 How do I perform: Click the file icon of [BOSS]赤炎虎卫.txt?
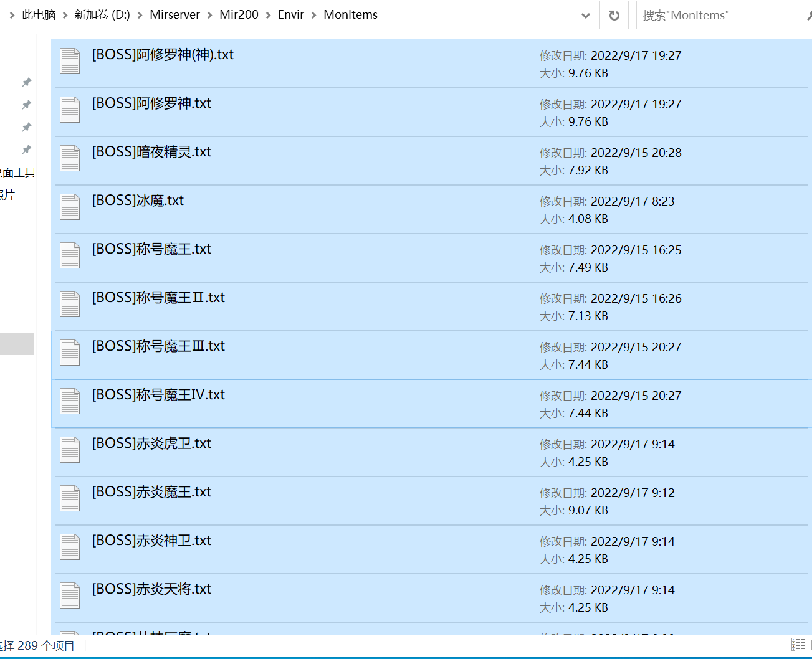coord(70,450)
